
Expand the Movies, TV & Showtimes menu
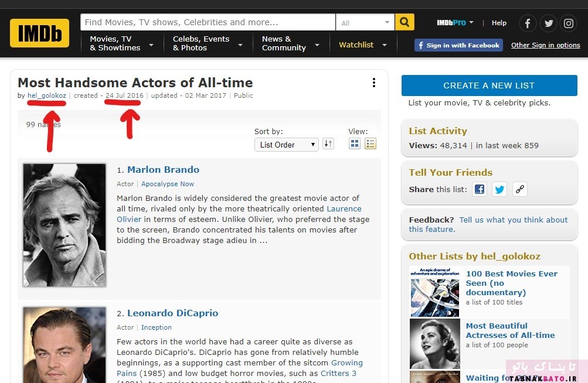pos(122,43)
